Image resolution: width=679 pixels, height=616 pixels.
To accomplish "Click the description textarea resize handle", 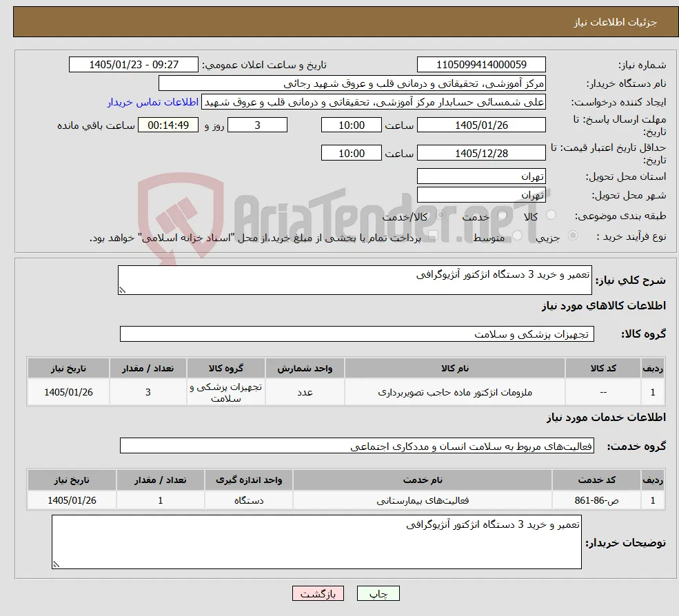I will pyautogui.click(x=122, y=291).
